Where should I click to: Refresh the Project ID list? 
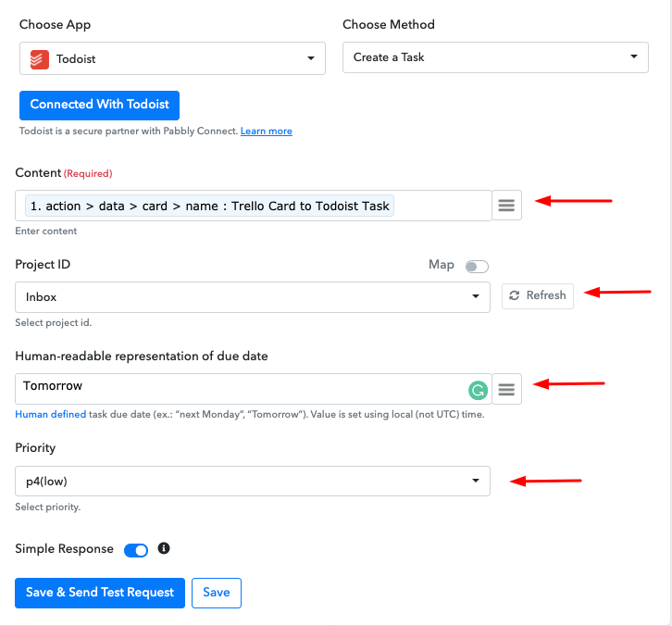[538, 295]
